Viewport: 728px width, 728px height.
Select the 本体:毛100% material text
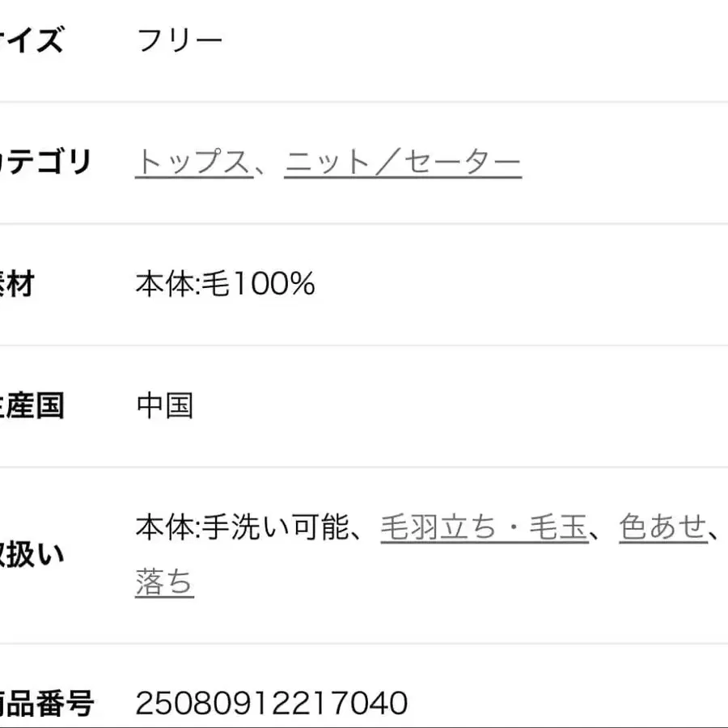point(225,284)
